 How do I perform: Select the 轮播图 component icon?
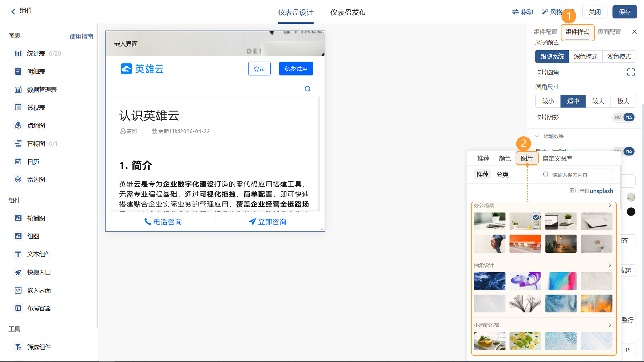[x=18, y=218]
